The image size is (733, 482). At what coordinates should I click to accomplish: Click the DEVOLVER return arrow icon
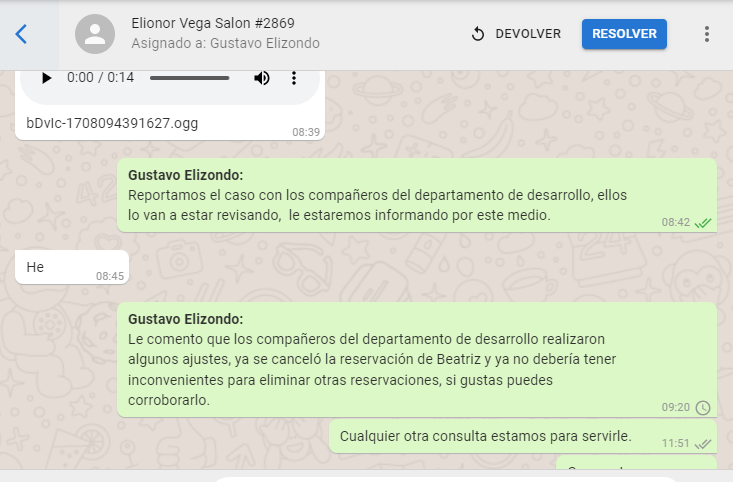point(478,34)
